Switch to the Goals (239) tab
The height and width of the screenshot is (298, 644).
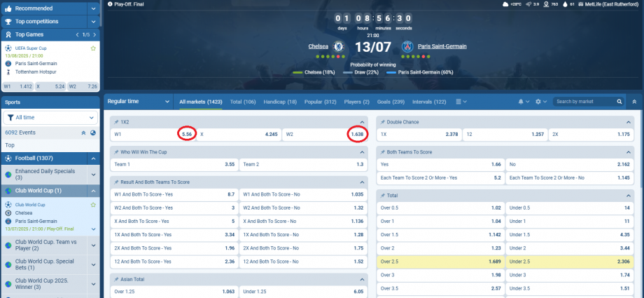(x=391, y=102)
